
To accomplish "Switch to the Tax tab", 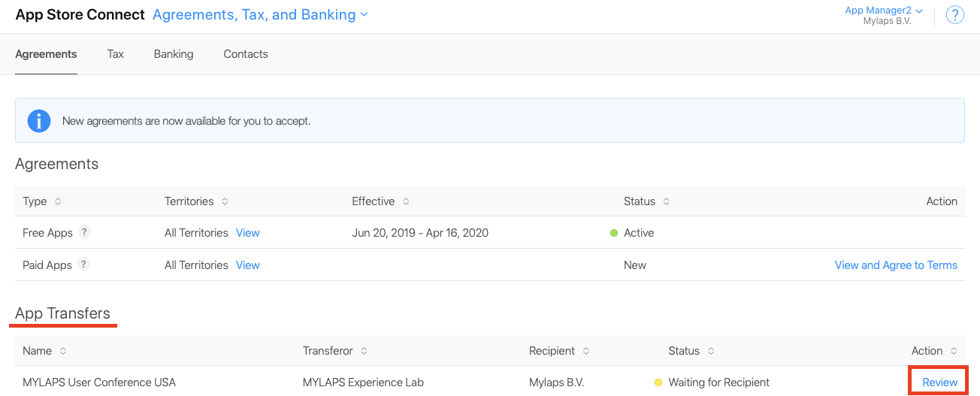I will click(x=115, y=54).
